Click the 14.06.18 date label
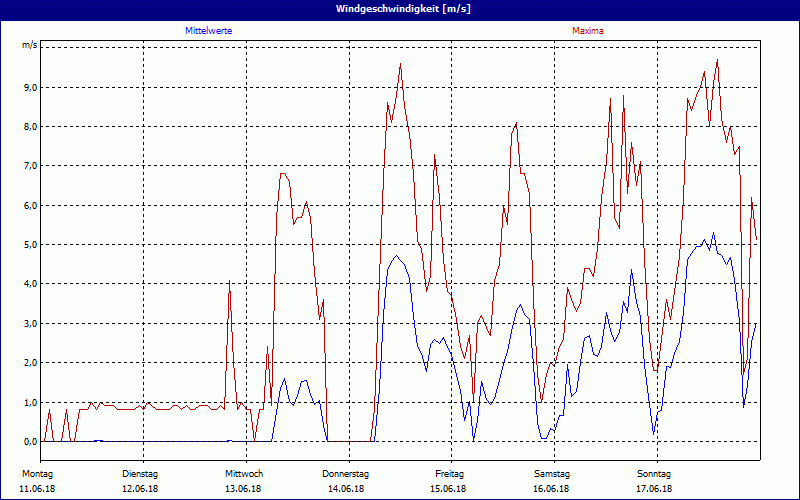 click(x=346, y=489)
